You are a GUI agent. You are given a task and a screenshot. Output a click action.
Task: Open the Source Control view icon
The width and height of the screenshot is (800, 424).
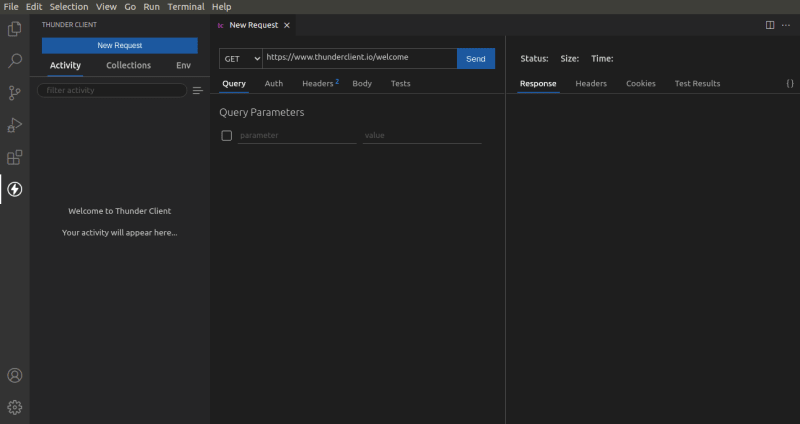[15, 93]
